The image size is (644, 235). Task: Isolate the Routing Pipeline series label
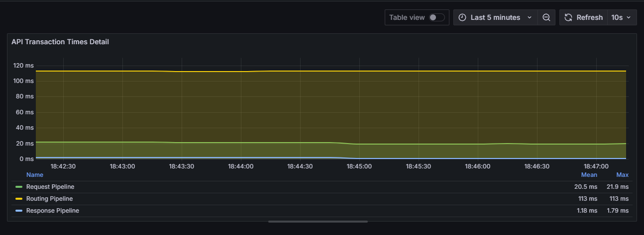[49, 199]
